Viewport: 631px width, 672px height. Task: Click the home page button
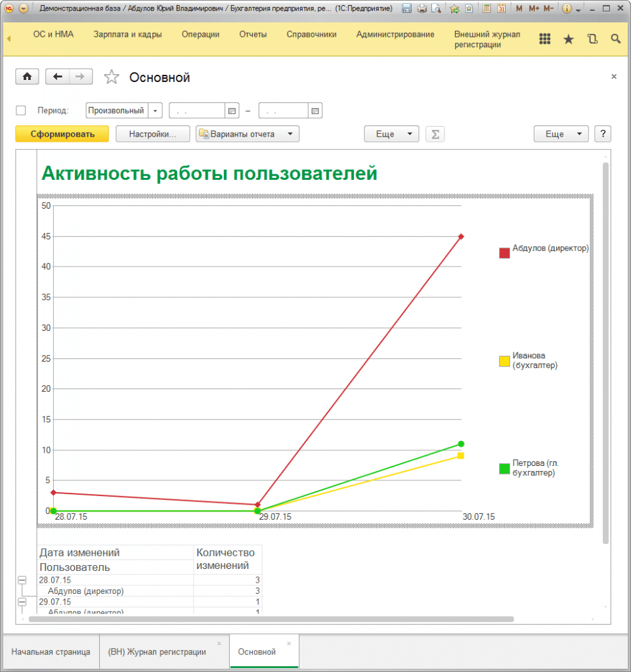click(x=27, y=77)
